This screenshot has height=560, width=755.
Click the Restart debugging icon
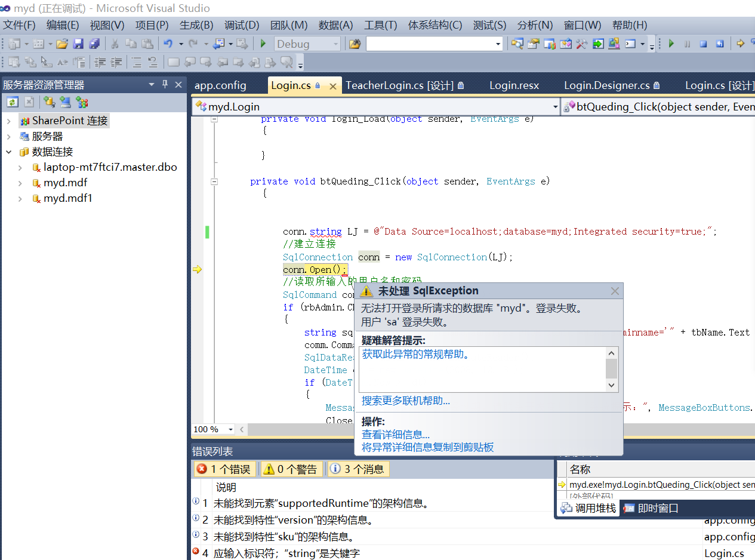[x=720, y=44]
